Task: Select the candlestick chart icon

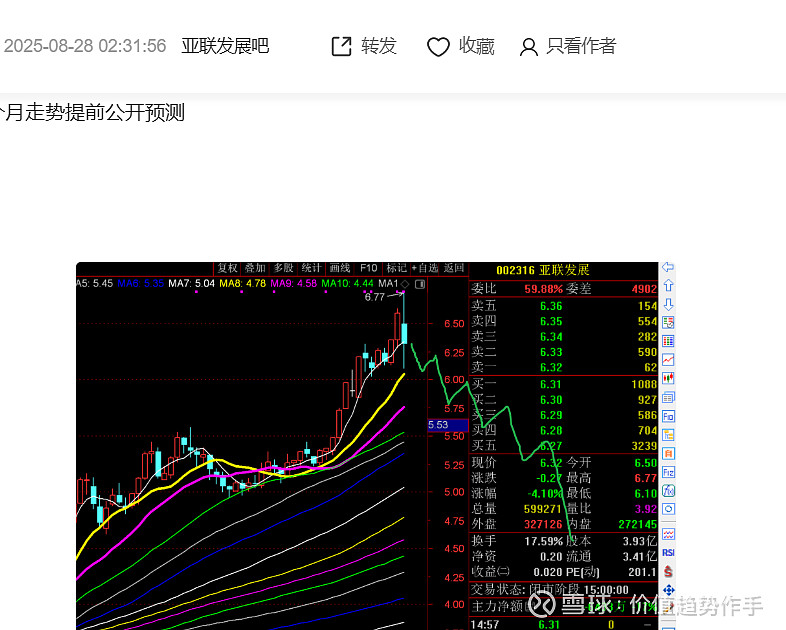Action: click(668, 378)
